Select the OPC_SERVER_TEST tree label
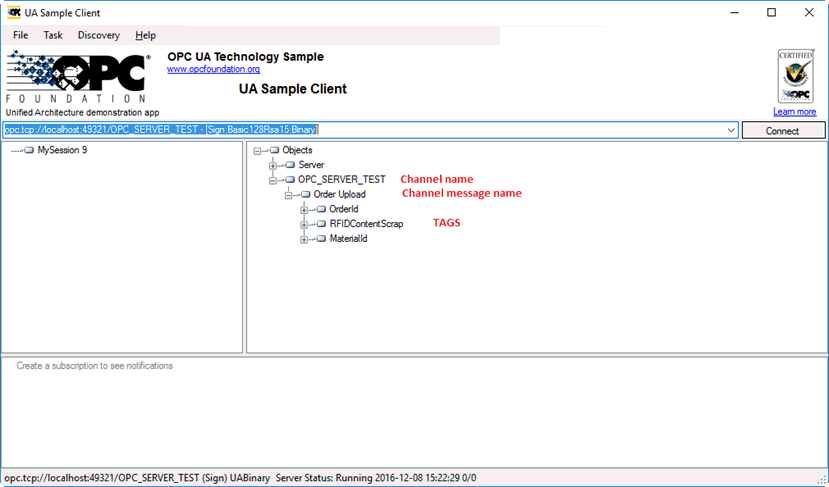The image size is (829, 487). [x=342, y=180]
